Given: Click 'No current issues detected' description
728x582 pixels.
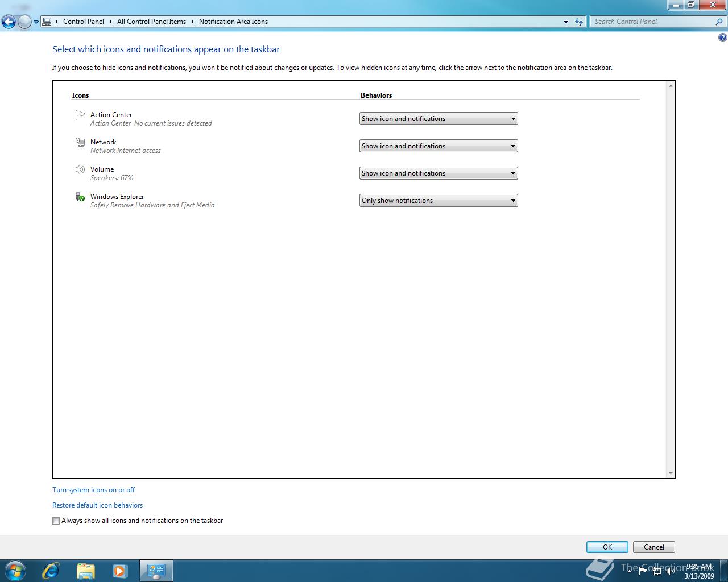Looking at the screenshot, I should (x=173, y=123).
